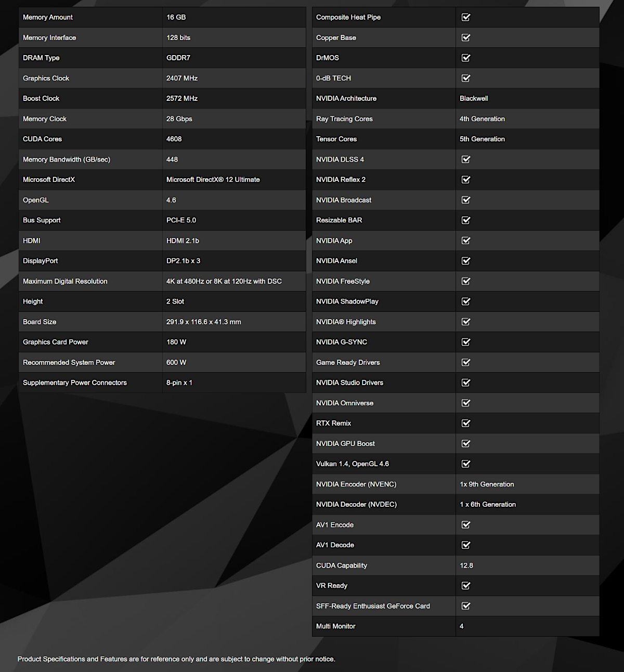
Task: Click the DrMOS checkmark icon
Action: [466, 58]
